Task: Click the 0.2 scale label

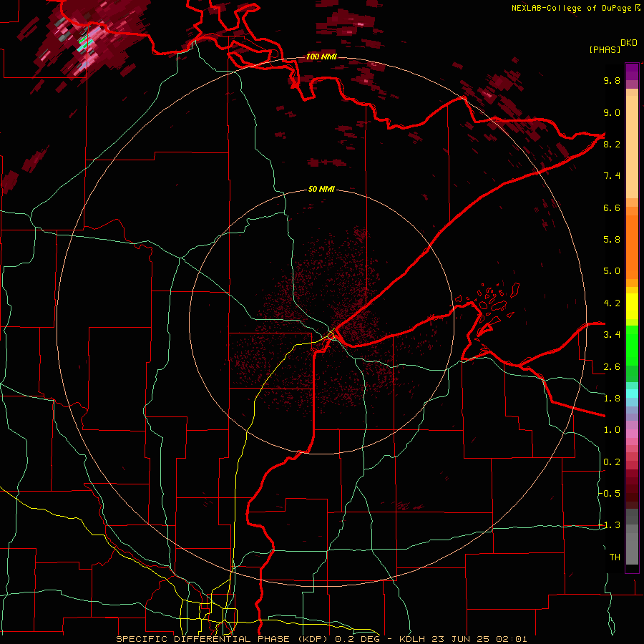Action: (612, 462)
